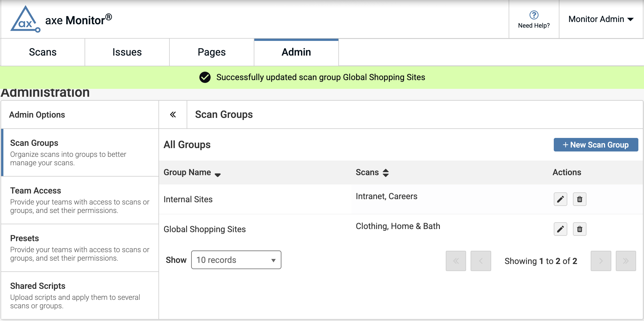
Task: Open the Need Help question mark icon
Action: pos(534,15)
